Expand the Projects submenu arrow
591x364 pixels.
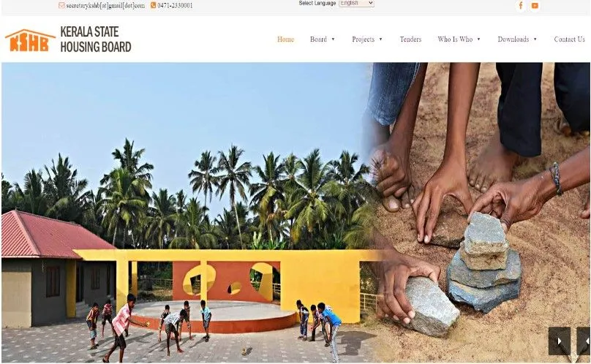[380, 39]
